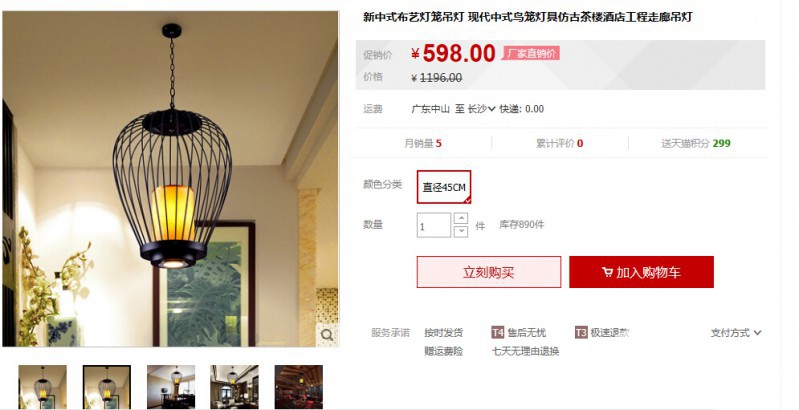Increase quantity with the up arrow
The height and width of the screenshot is (410, 799).
pyautogui.click(x=461, y=218)
